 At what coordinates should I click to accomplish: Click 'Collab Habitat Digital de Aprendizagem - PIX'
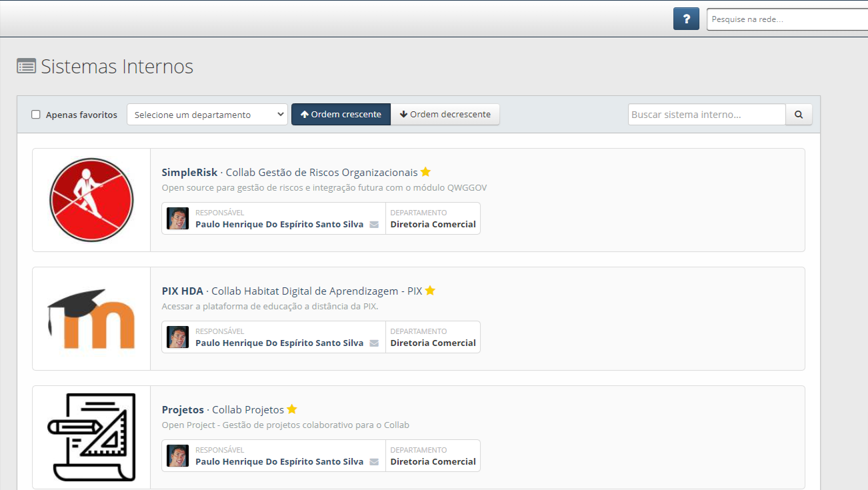pos(317,291)
